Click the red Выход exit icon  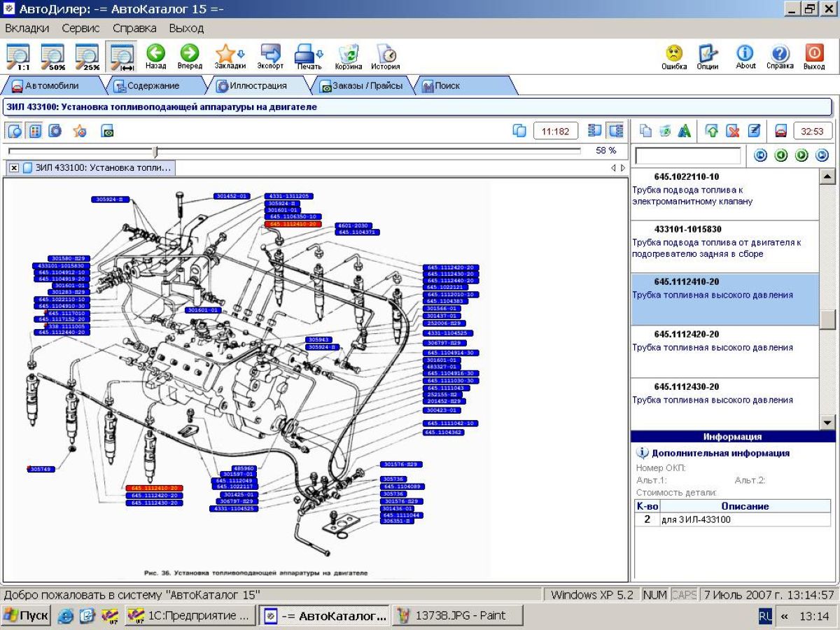coord(814,57)
